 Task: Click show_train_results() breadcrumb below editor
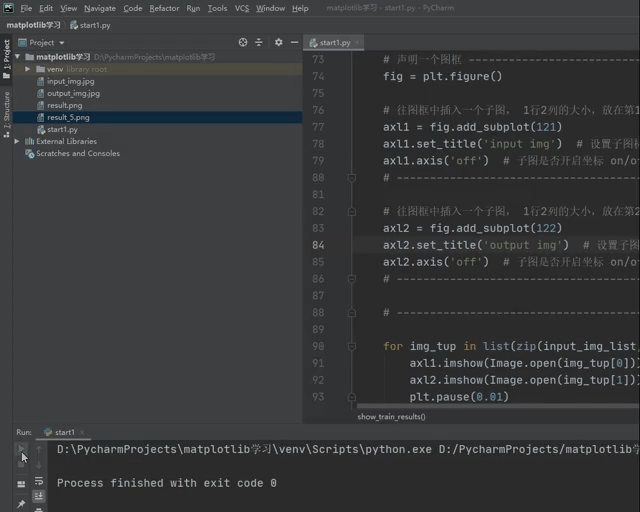pyautogui.click(x=391, y=417)
